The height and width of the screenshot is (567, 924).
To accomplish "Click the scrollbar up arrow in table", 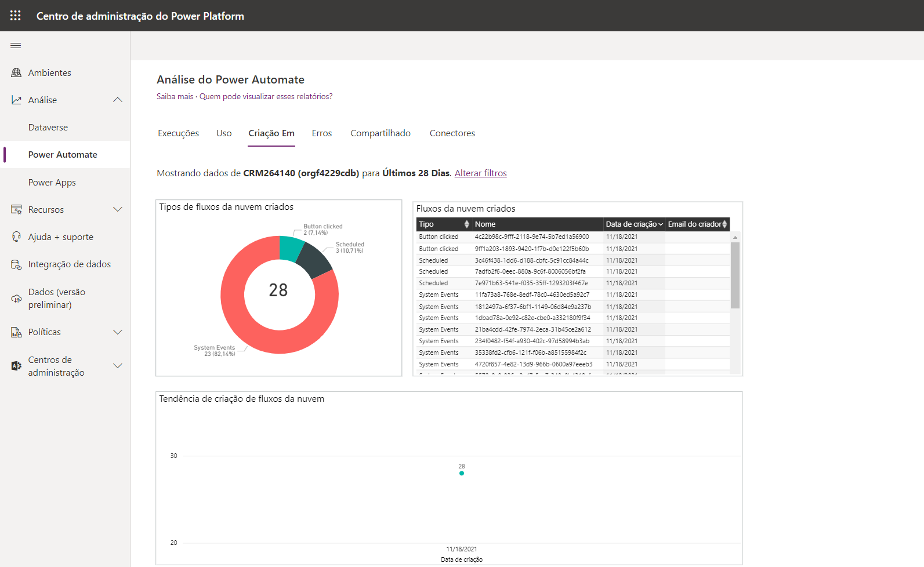I will pyautogui.click(x=735, y=237).
